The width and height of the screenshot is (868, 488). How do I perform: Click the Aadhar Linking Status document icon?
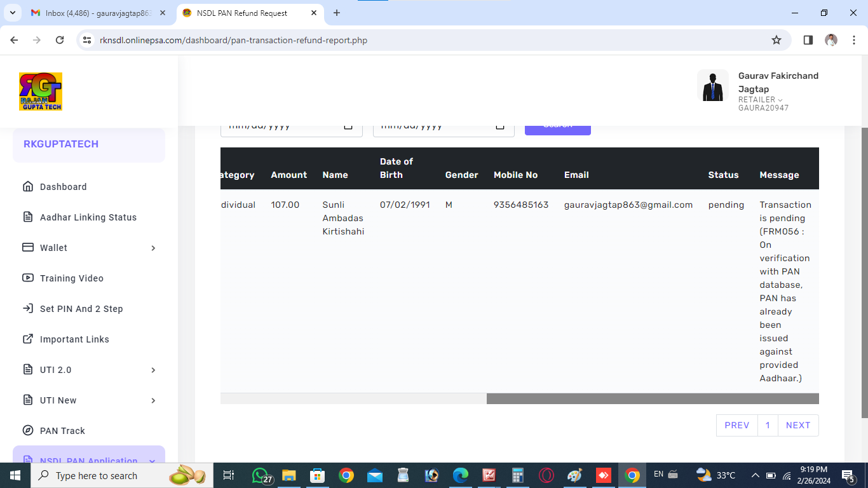click(x=28, y=217)
